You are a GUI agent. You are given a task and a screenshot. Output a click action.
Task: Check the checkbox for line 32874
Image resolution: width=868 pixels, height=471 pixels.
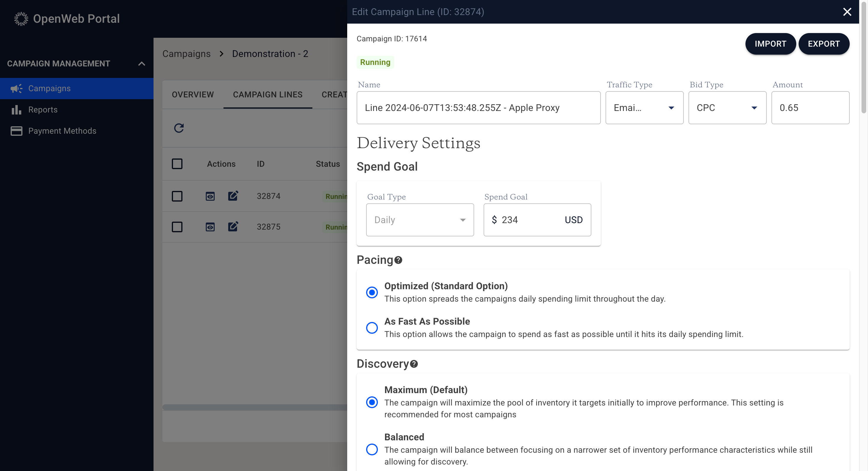[x=177, y=196]
